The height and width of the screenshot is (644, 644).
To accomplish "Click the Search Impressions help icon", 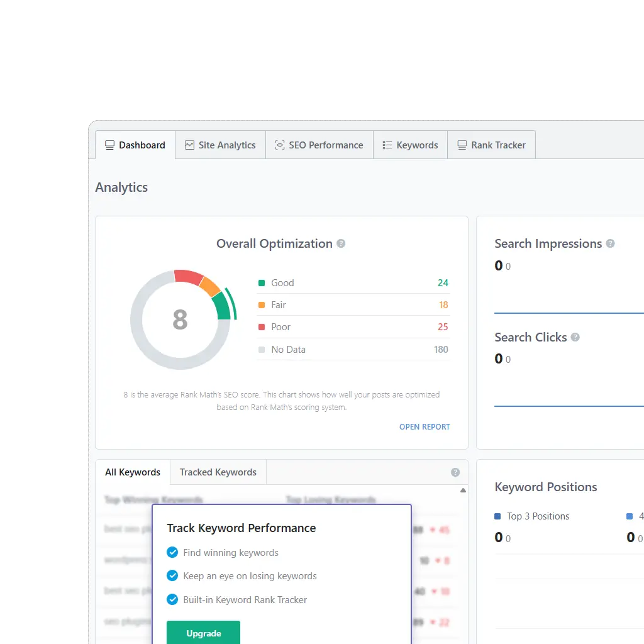I will pos(610,243).
